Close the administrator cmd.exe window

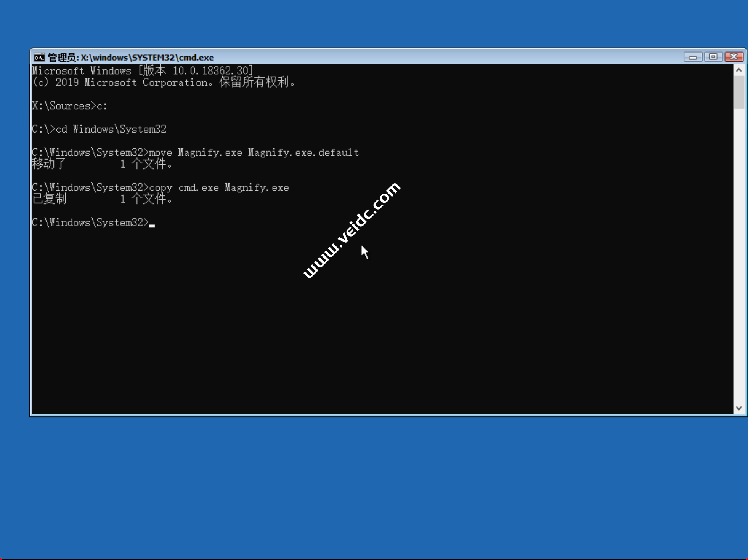click(734, 57)
